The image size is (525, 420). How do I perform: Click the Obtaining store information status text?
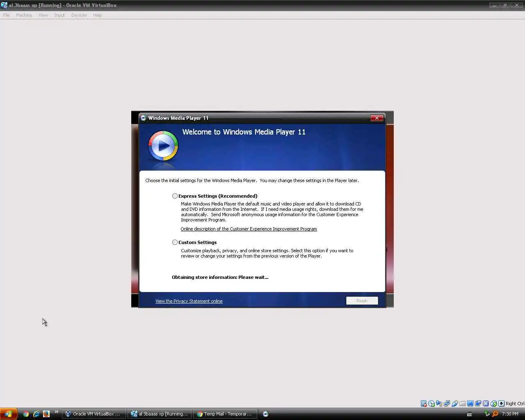[x=220, y=277]
